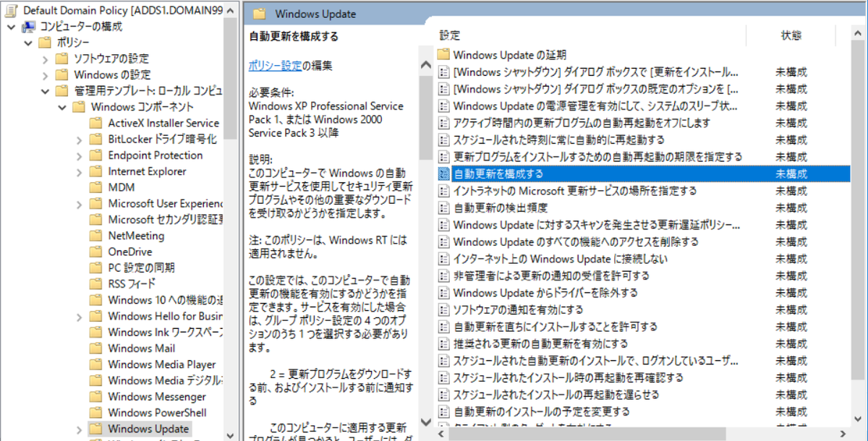The height and width of the screenshot is (441, 868).
Task: Click the MDM folder icon in tree
Action: 95,187
